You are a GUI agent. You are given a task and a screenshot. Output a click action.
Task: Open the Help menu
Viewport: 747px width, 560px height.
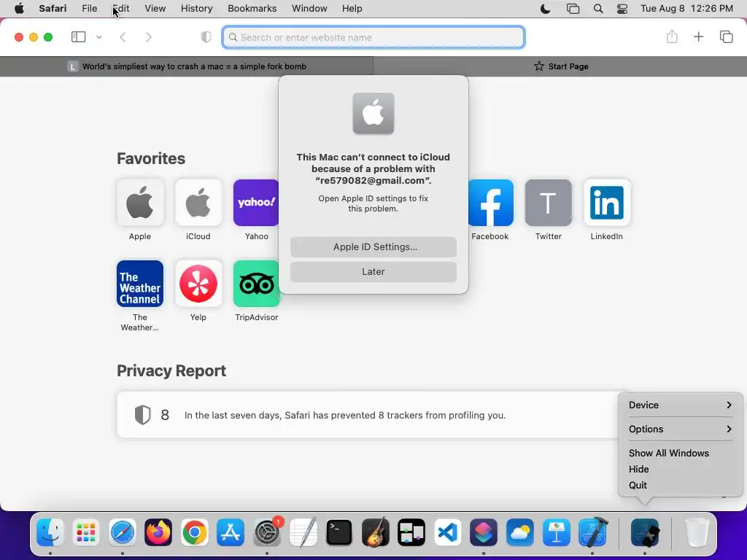(x=352, y=9)
